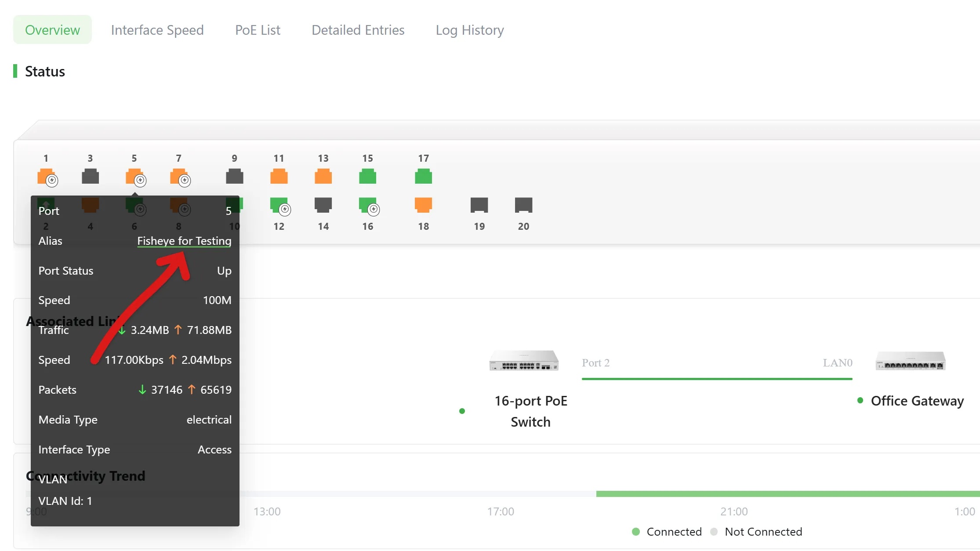Open the Log History tab

(x=470, y=30)
